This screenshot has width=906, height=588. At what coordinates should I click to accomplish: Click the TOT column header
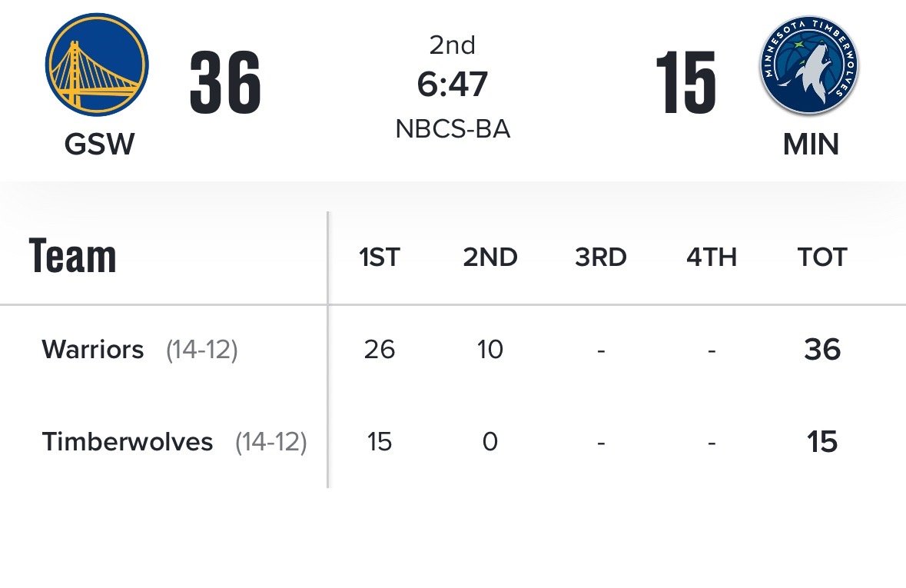point(822,257)
